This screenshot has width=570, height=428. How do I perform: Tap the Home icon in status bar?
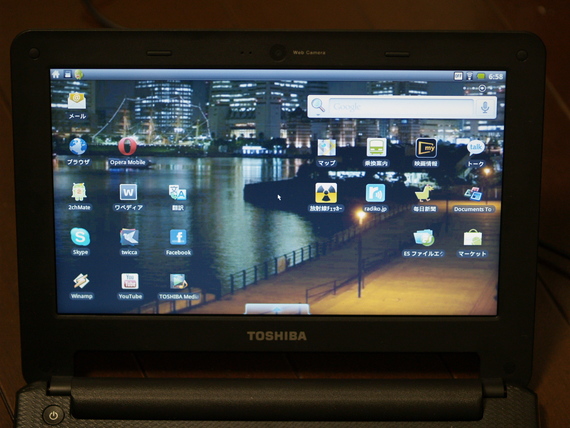pyautogui.click(x=56, y=74)
